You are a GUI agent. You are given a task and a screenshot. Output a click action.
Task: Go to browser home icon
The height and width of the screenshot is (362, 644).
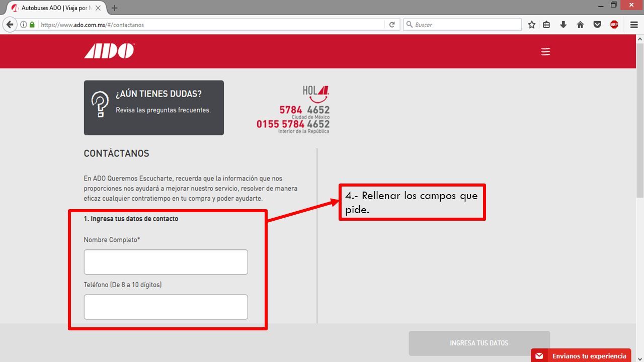coord(580,25)
